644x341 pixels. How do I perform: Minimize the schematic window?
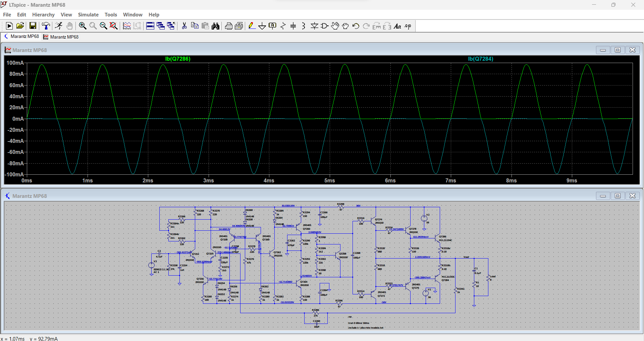(x=603, y=196)
